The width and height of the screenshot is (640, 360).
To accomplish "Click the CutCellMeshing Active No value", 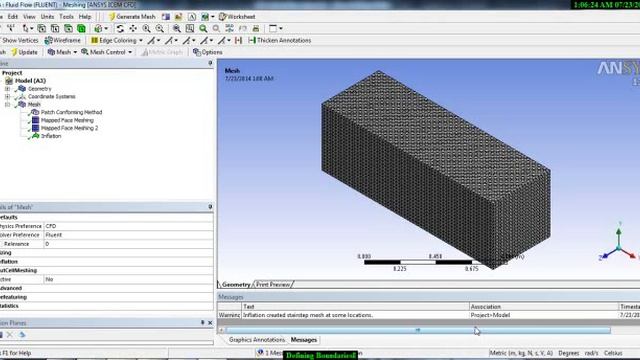I will tap(128, 280).
